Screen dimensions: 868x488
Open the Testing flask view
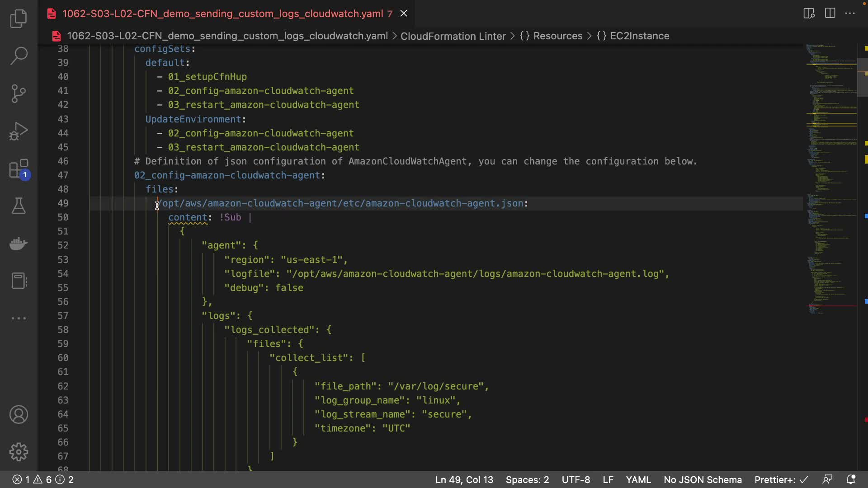19,206
